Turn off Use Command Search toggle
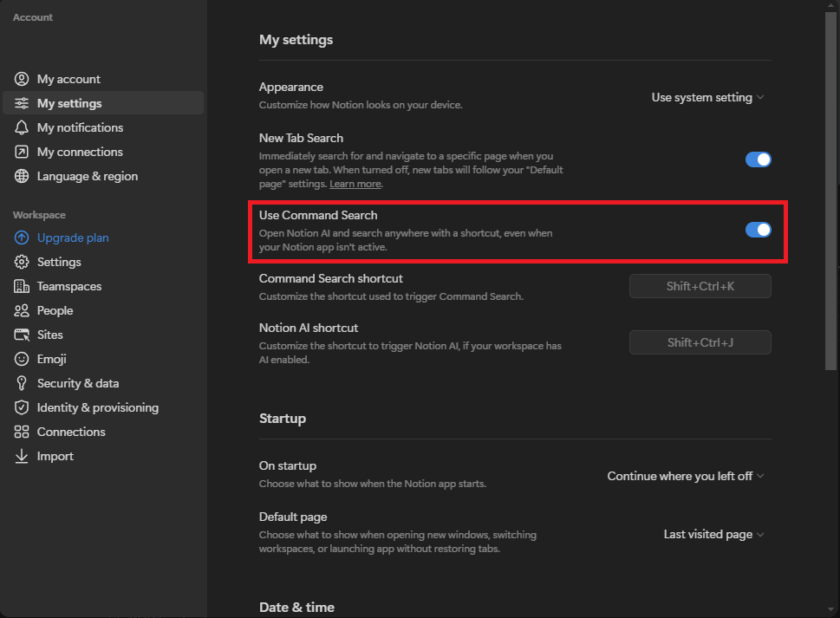This screenshot has height=618, width=840. coord(758,230)
